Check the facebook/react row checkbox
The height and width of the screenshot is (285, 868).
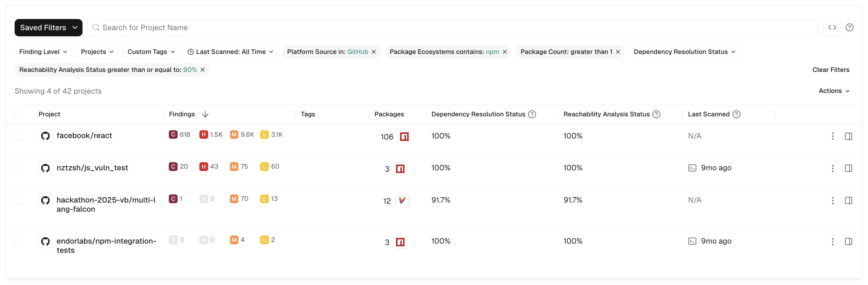tap(19, 136)
